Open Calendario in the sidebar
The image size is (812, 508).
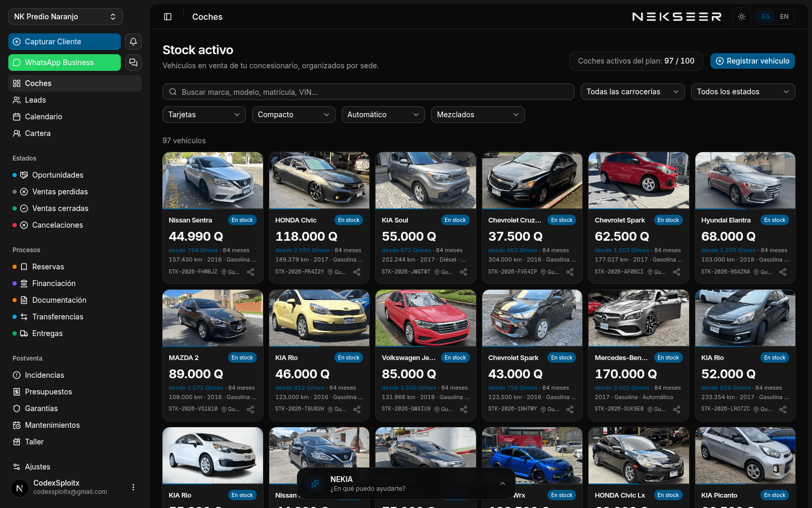[x=75, y=117]
